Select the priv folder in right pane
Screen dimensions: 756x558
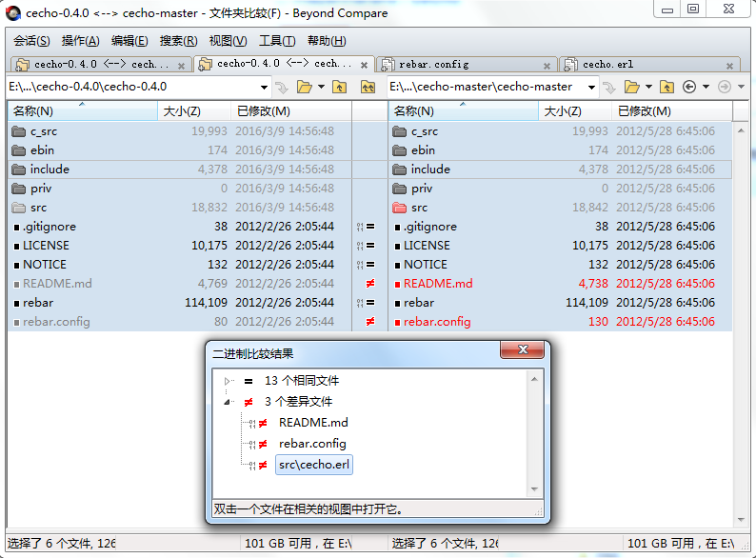pos(560,189)
